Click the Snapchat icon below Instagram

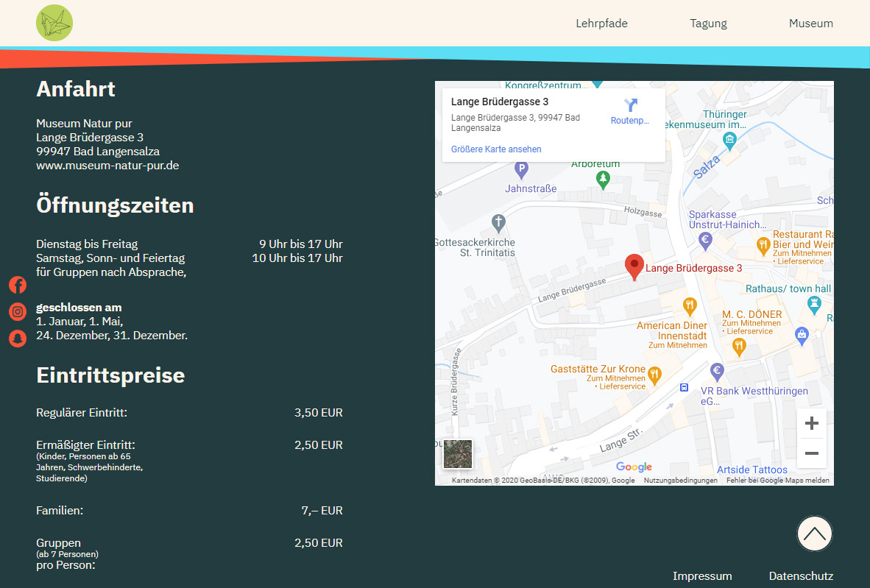click(x=17, y=339)
